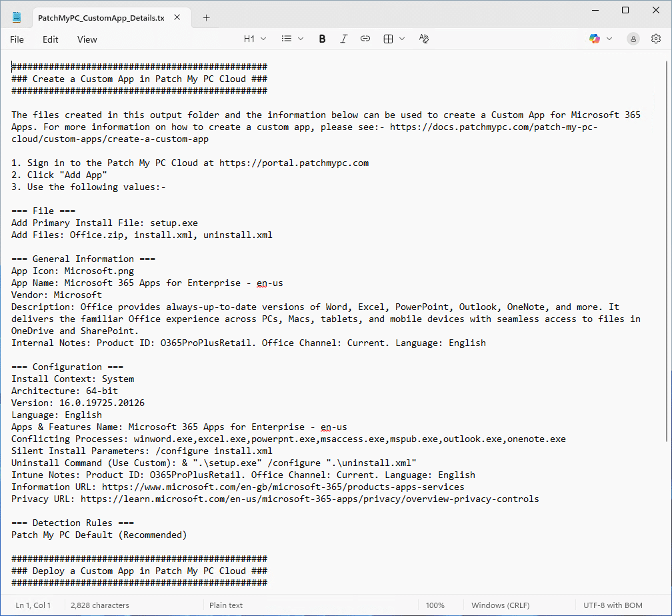Expand the Copilot dropdown arrow
Image resolution: width=672 pixels, height=616 pixels.
tap(609, 39)
